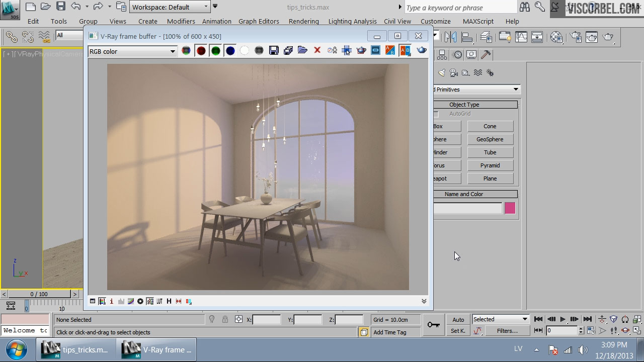The height and width of the screenshot is (362, 644).
Task: Click the Mirror tool icon
Action: [450, 37]
